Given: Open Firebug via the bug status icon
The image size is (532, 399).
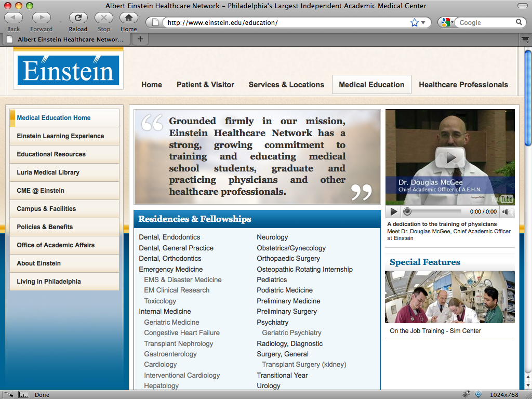Looking at the screenshot, I should (x=467, y=394).
